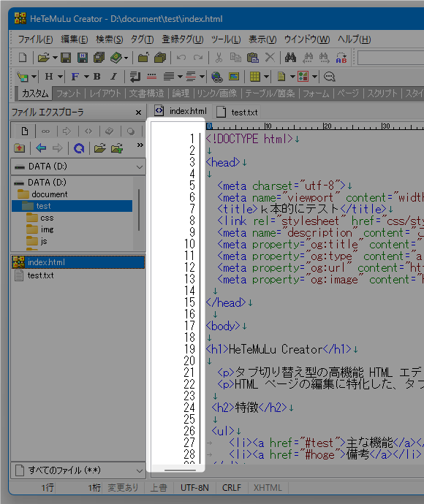The image size is (424, 504).
Task: Click the comment speech bubble icon
Action: tap(329, 77)
